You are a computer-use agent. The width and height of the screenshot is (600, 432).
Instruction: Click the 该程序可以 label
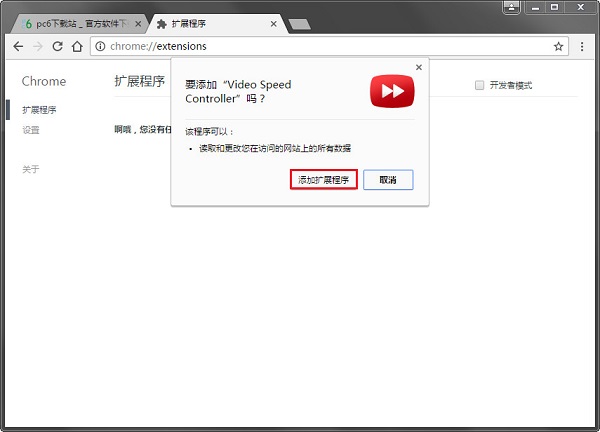(209, 132)
